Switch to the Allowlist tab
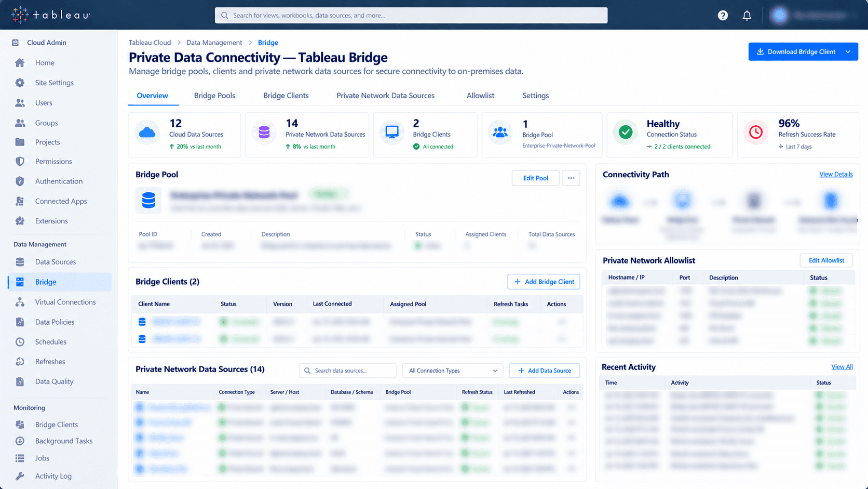 [480, 96]
